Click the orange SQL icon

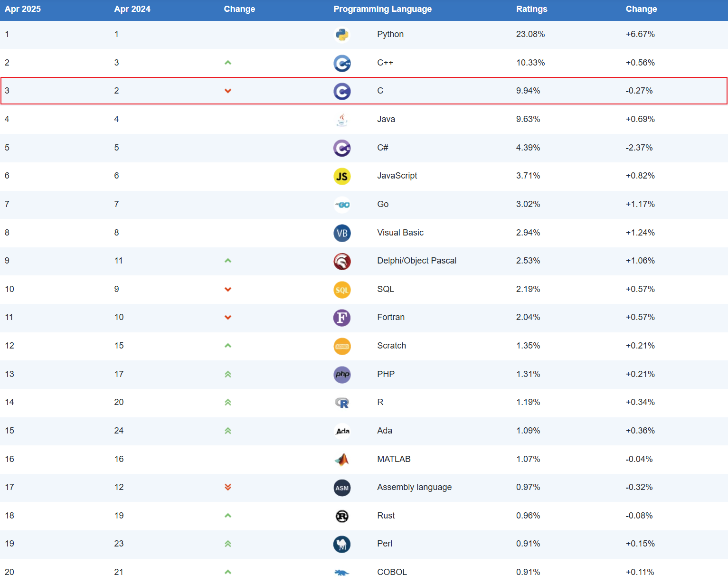pos(342,290)
